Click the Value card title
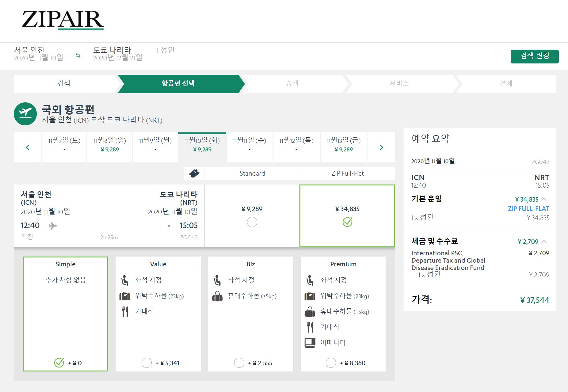Viewport: 568px width, 392px height. [x=158, y=264]
